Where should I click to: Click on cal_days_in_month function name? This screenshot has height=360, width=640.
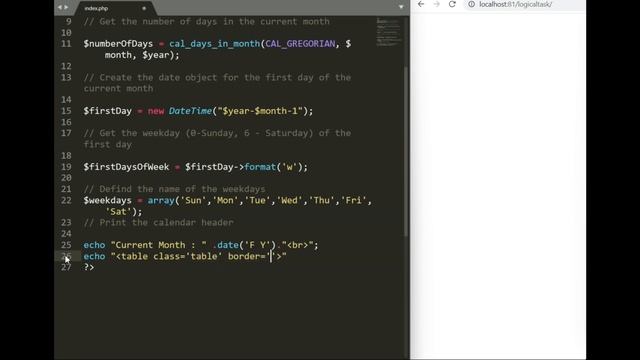[215, 44]
